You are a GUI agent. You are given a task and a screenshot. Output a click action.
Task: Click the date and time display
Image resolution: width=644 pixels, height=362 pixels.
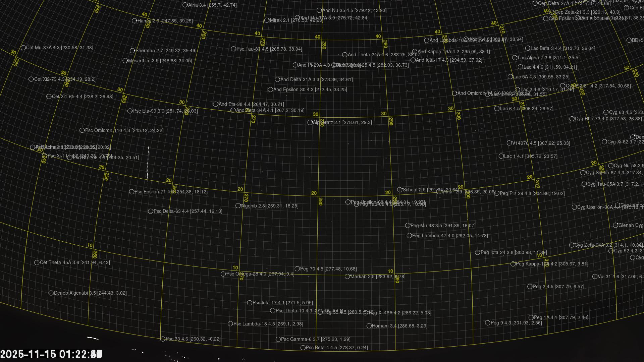pyautogui.click(x=51, y=354)
